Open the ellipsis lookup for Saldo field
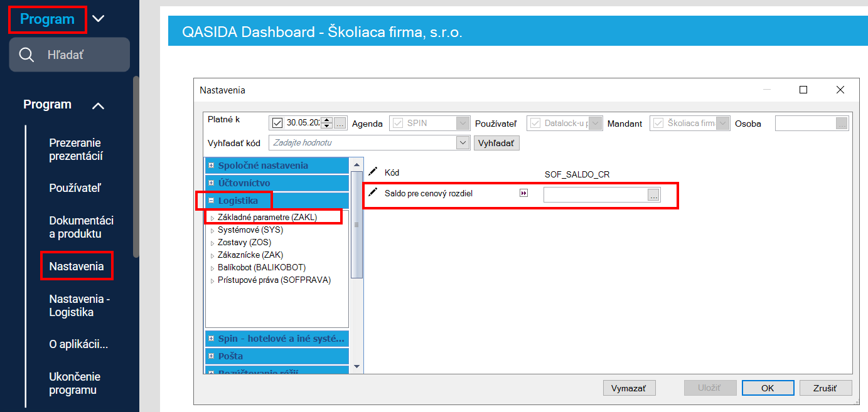Image resolution: width=868 pixels, height=412 pixels. click(x=653, y=196)
